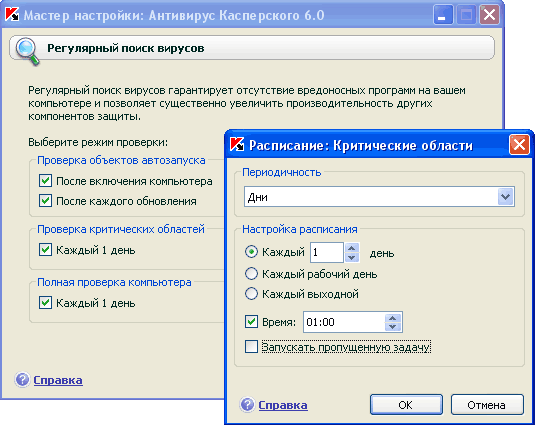Click the 01:00 time input field
This screenshot has width=535, height=425.
(344, 322)
